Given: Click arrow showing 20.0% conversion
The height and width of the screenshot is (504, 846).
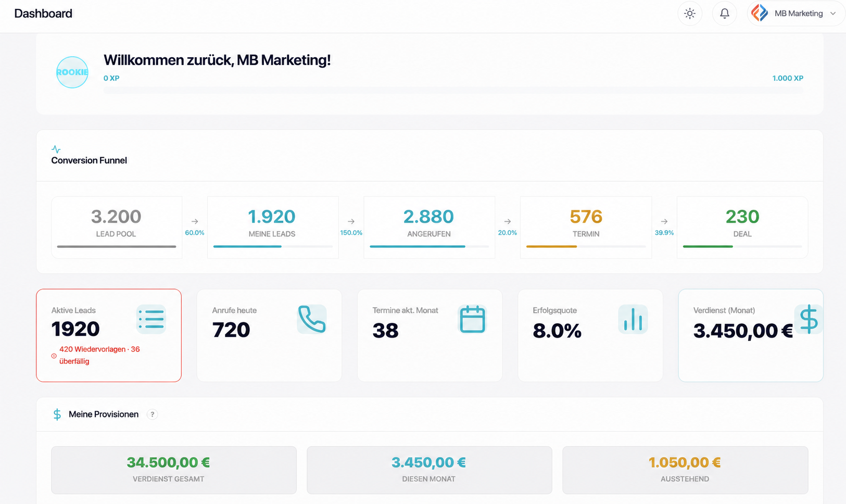Looking at the screenshot, I should pyautogui.click(x=508, y=221).
